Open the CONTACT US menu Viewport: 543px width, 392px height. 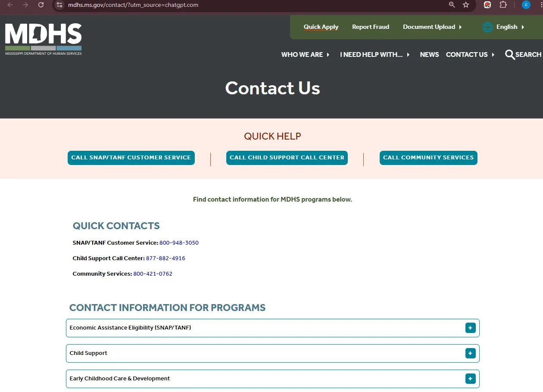[470, 55]
